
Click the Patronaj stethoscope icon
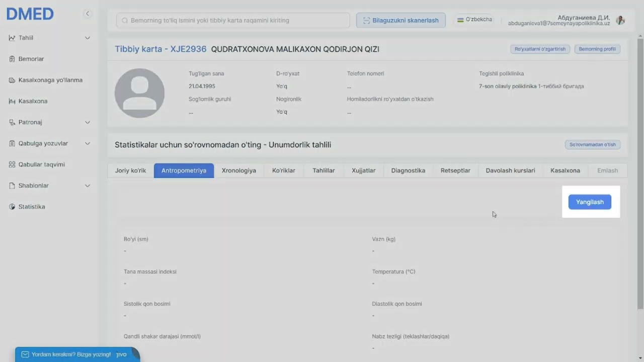pyautogui.click(x=12, y=122)
